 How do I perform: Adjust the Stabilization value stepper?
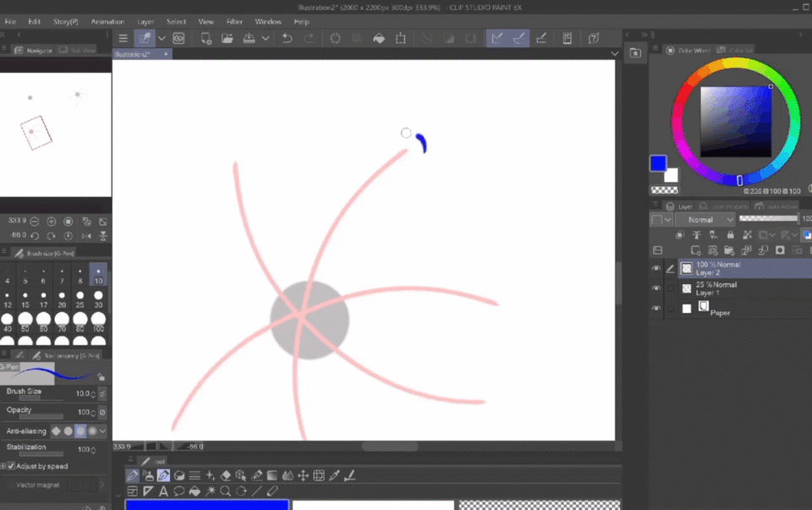click(x=93, y=450)
